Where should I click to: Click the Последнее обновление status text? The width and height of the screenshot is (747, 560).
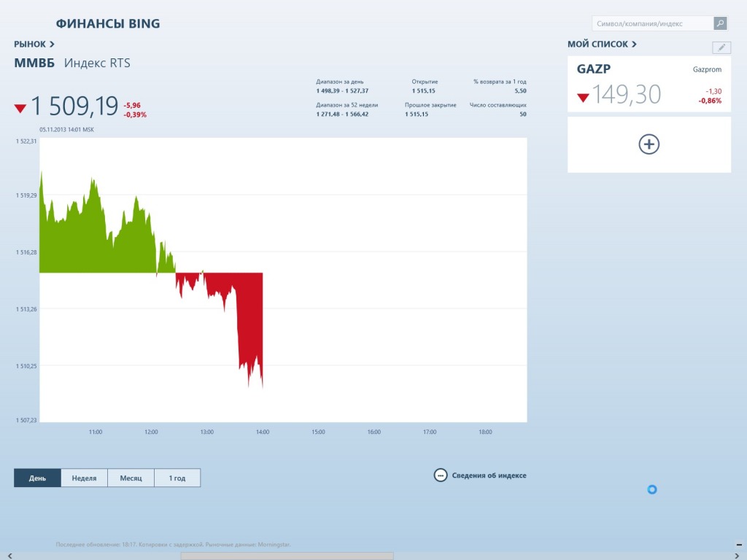click(173, 544)
